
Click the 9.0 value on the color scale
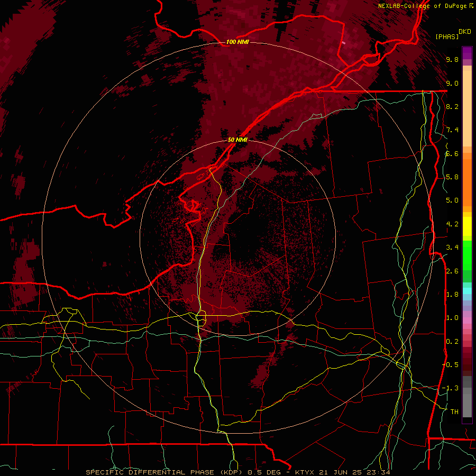[452, 83]
